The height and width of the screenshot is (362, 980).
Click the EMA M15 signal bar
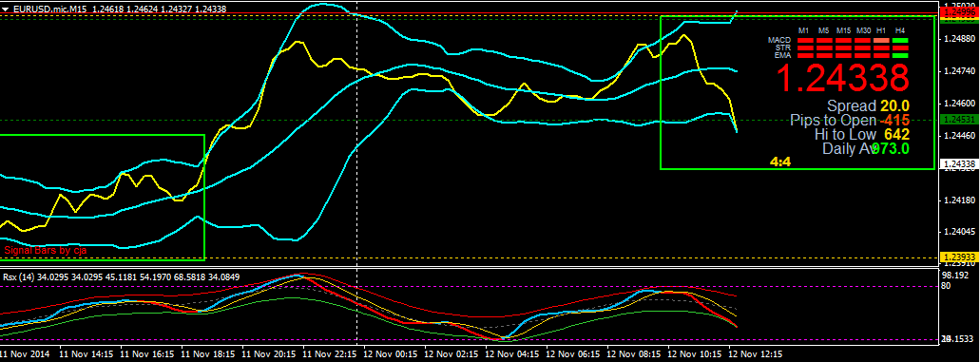[x=844, y=56]
